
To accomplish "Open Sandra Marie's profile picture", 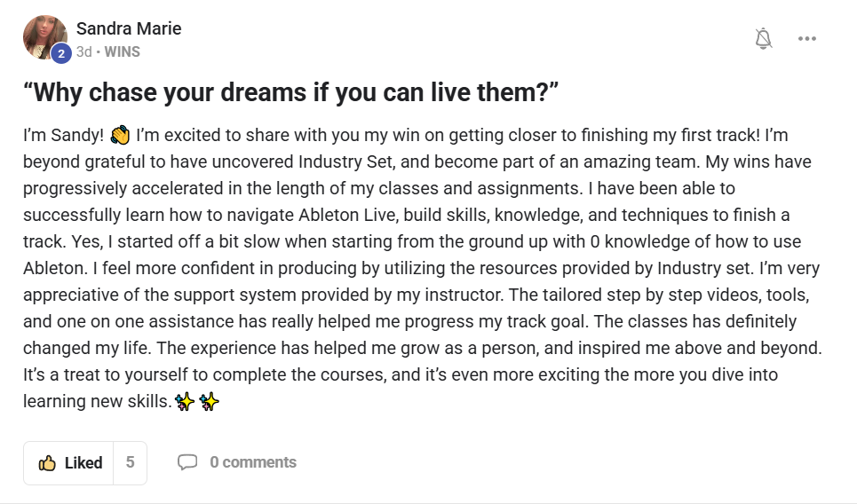I will pos(44,35).
